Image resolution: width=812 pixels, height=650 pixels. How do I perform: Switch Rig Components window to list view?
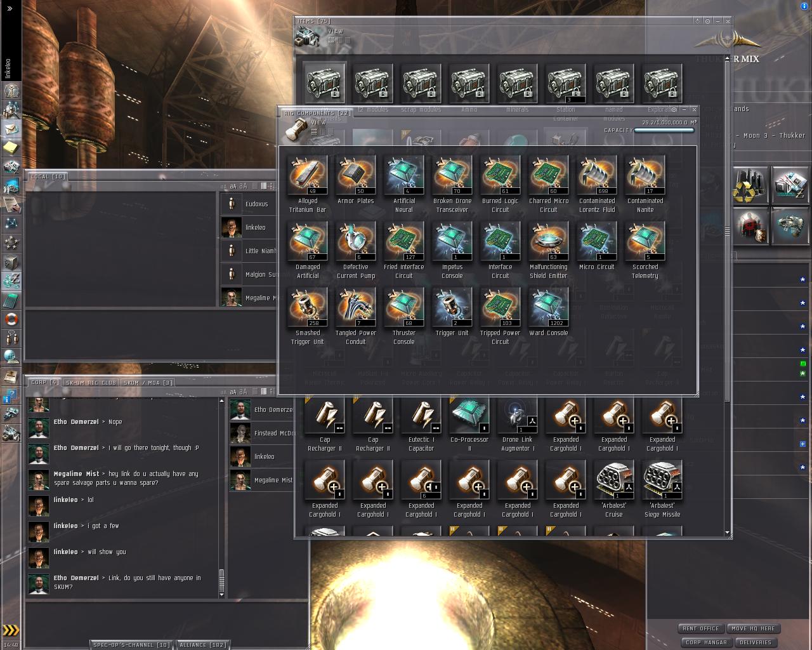[x=329, y=132]
